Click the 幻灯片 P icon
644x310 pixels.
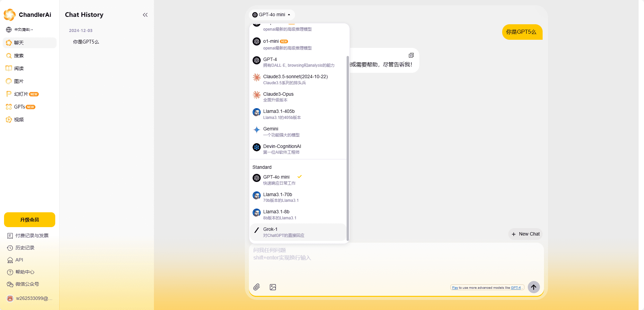coord(9,94)
